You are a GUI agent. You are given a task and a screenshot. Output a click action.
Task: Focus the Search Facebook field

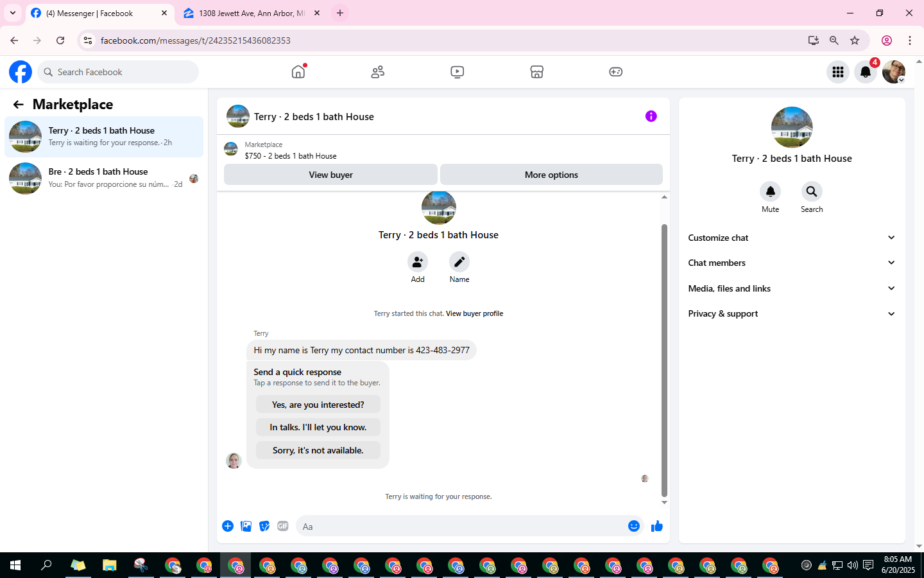coord(118,72)
